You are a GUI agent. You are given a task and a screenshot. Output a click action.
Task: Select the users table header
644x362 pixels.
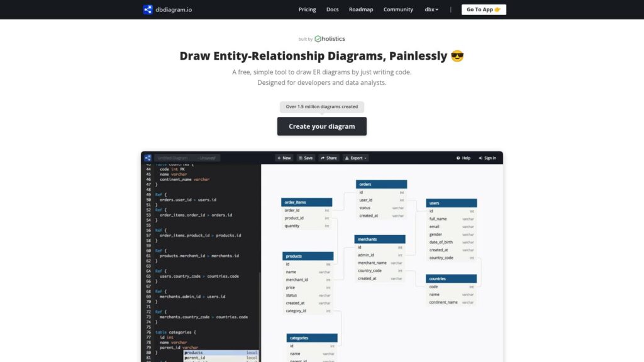(452, 203)
